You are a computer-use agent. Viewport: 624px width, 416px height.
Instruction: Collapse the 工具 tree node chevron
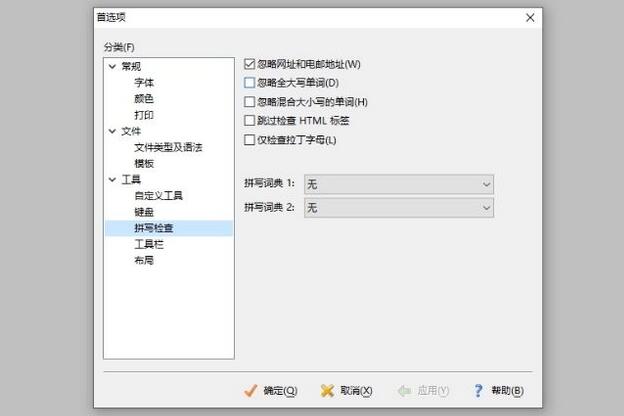(x=112, y=180)
